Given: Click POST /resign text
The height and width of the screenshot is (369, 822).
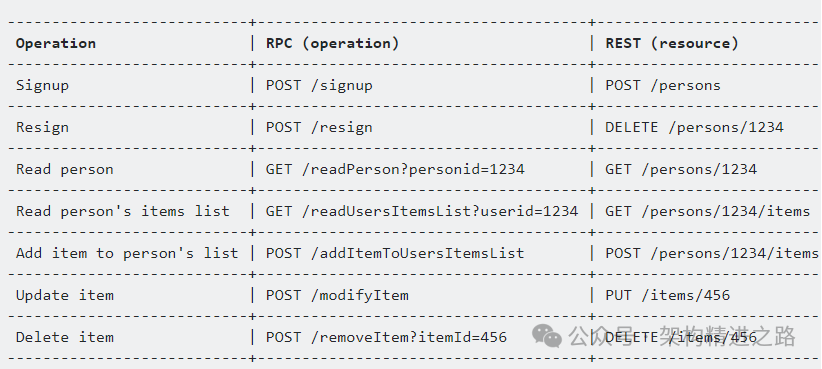Looking at the screenshot, I should (319, 127).
